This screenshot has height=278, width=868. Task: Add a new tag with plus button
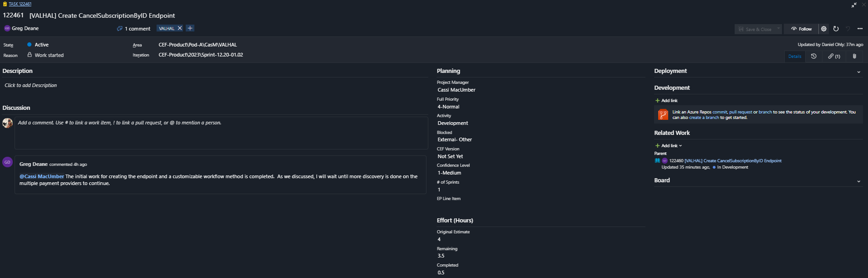190,28
